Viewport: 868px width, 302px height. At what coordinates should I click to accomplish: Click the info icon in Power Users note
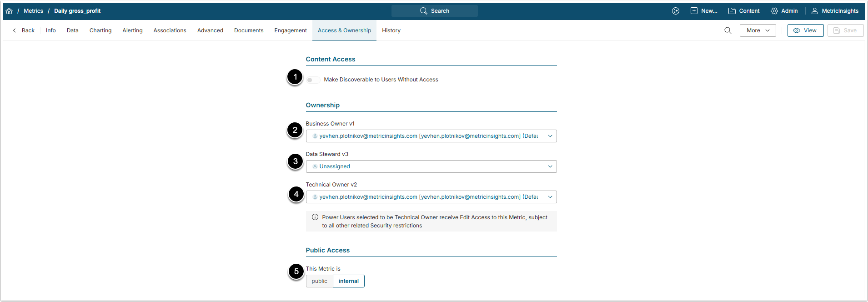point(315,217)
